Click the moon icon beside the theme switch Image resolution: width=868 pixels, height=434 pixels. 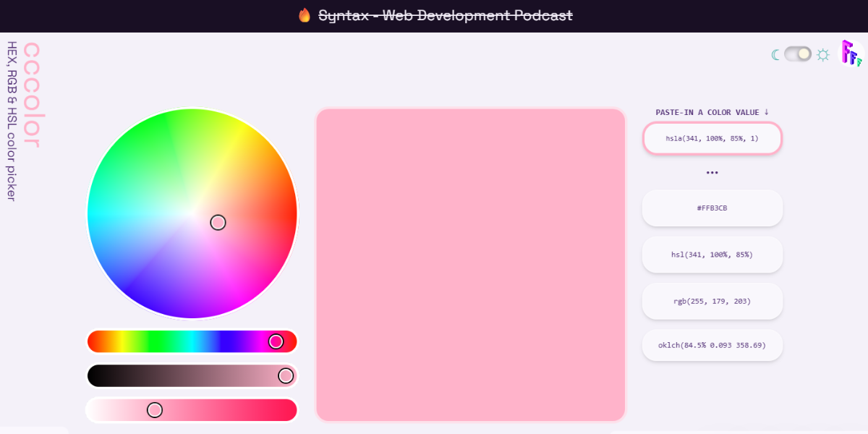[776, 54]
